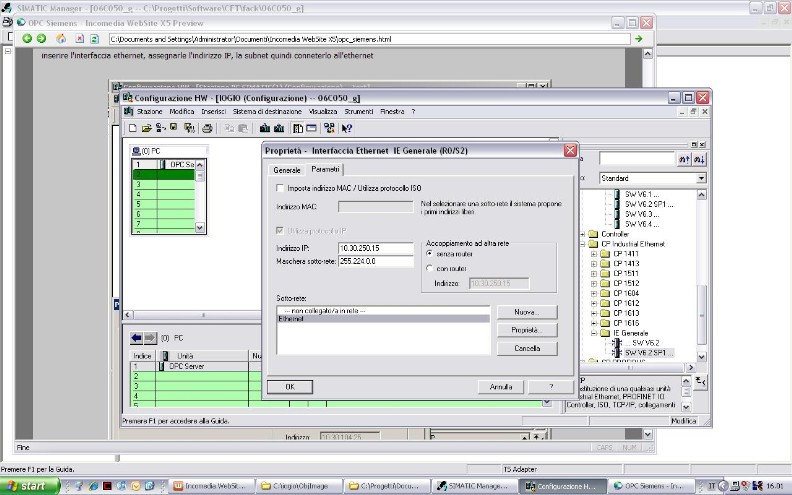
Task: Click the (0) PC station icon in rack window
Action: click(136, 151)
